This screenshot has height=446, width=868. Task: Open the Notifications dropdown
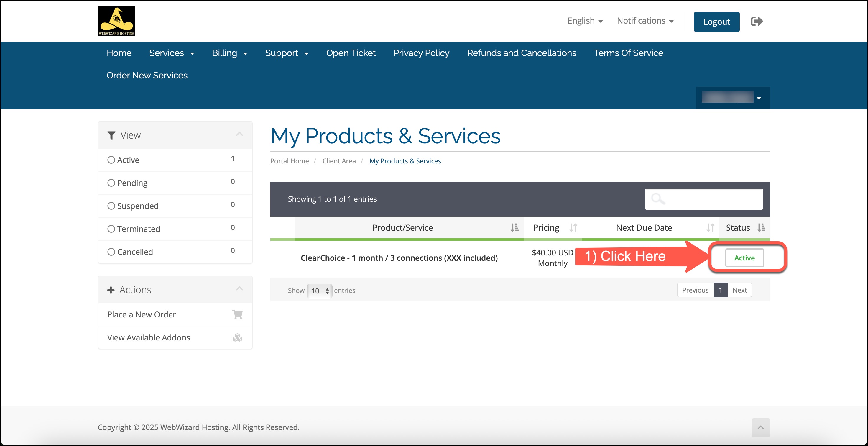tap(645, 21)
